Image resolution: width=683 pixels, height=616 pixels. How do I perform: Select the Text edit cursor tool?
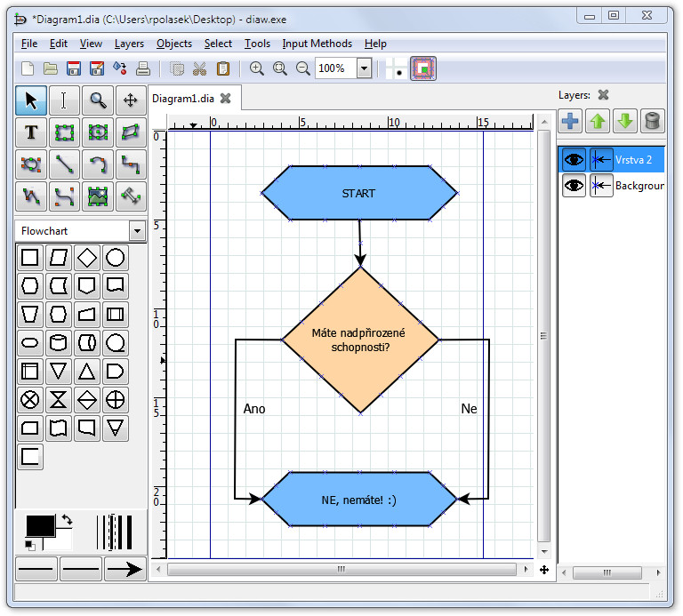click(x=64, y=100)
